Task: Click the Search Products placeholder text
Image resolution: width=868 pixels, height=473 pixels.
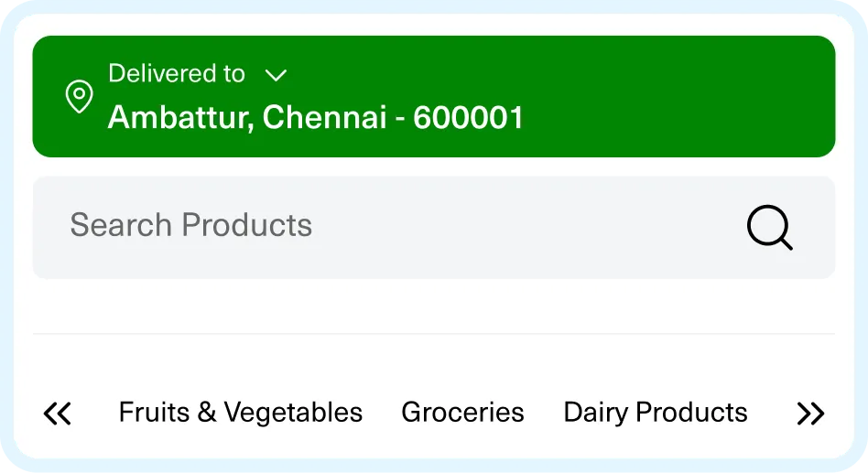Action: tap(191, 225)
